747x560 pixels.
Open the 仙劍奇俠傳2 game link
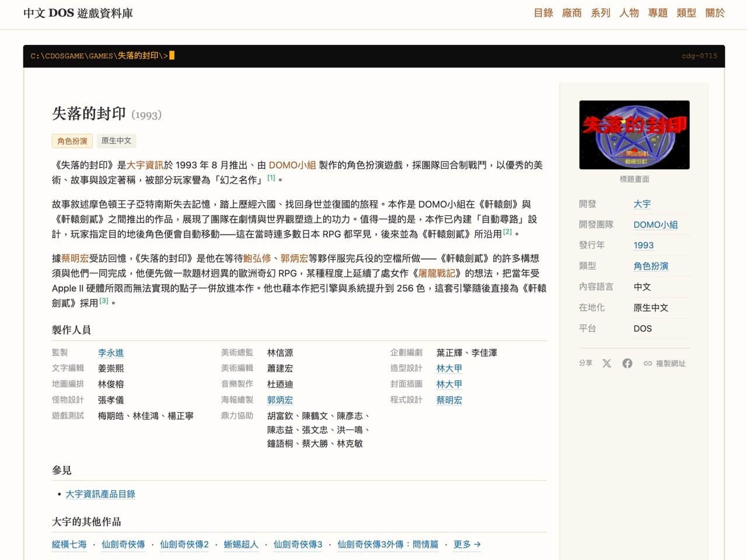[184, 544]
